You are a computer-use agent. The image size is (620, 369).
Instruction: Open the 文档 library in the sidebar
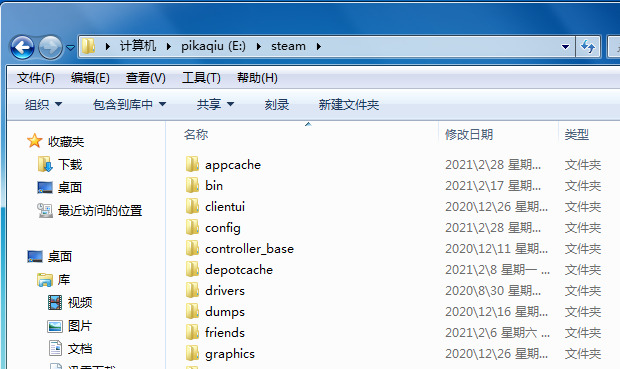[x=80, y=349]
